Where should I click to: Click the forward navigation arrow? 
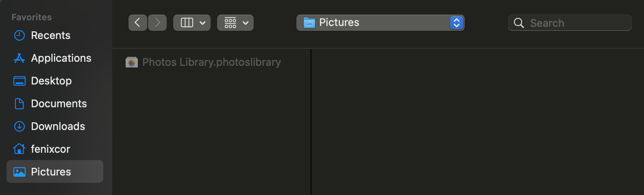157,23
